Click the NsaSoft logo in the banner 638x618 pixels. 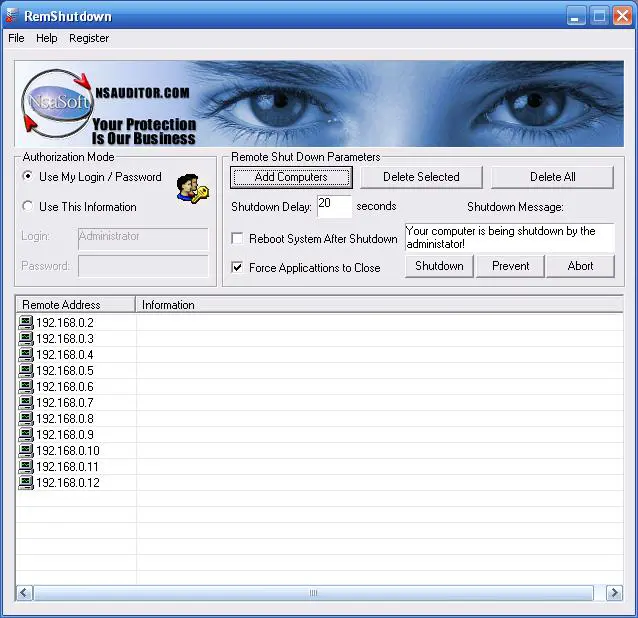57,105
